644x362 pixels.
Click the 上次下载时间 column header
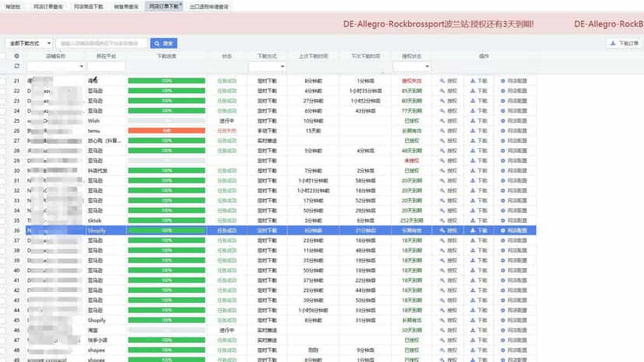(313, 56)
